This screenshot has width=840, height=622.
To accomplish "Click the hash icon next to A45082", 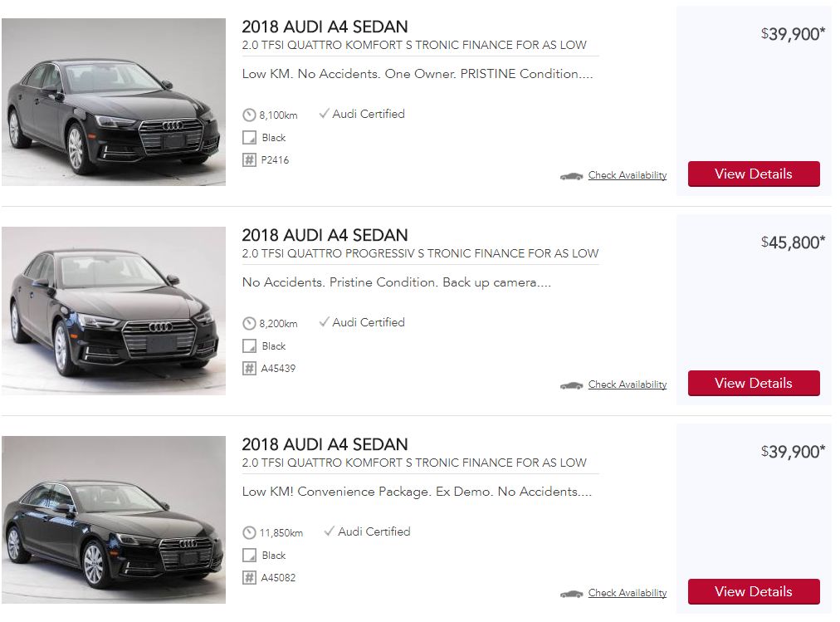I will click(x=249, y=578).
